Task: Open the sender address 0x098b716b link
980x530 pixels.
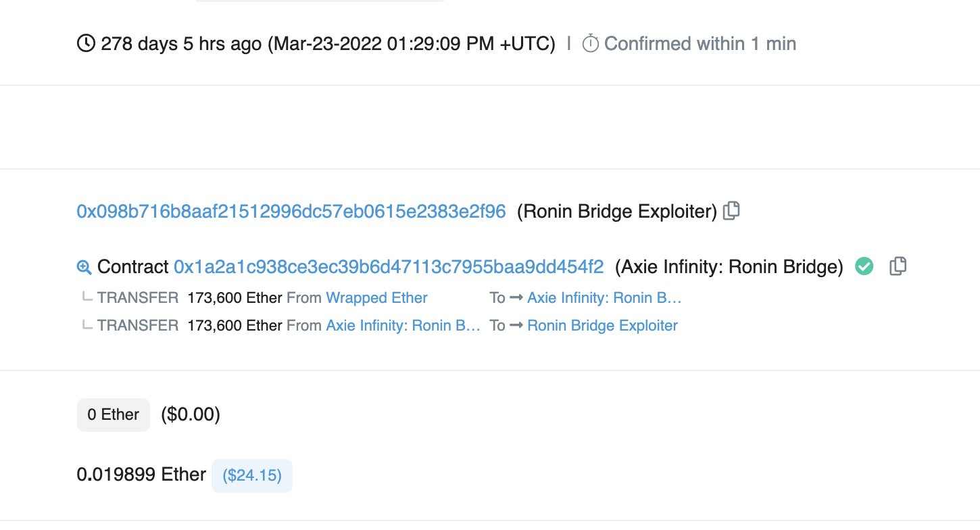Action: tap(291, 212)
